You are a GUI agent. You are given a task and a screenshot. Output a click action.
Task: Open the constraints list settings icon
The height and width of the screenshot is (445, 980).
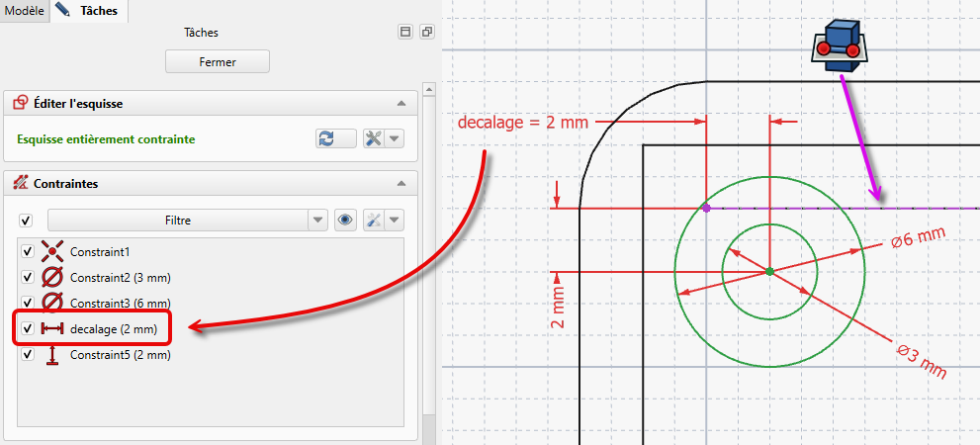(374, 220)
